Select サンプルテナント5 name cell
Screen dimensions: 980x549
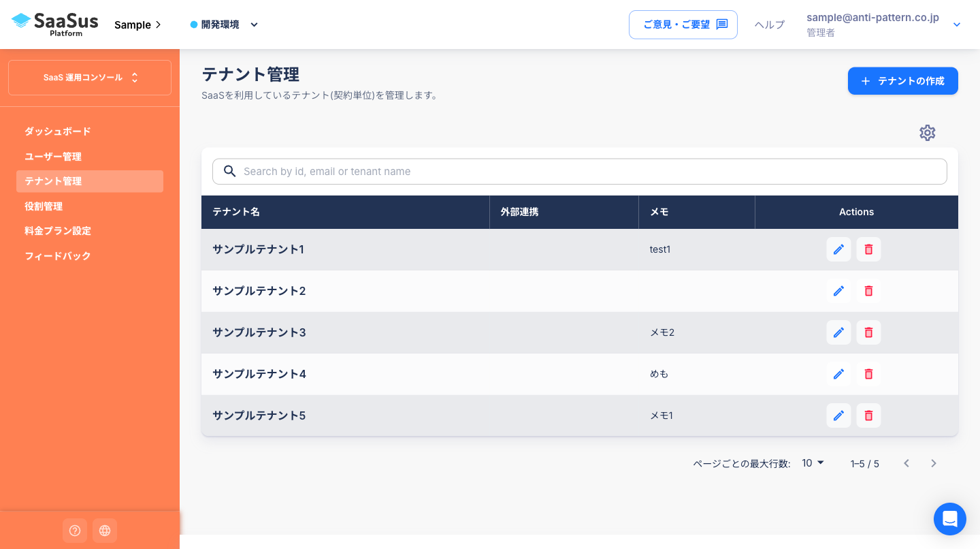[345, 415]
